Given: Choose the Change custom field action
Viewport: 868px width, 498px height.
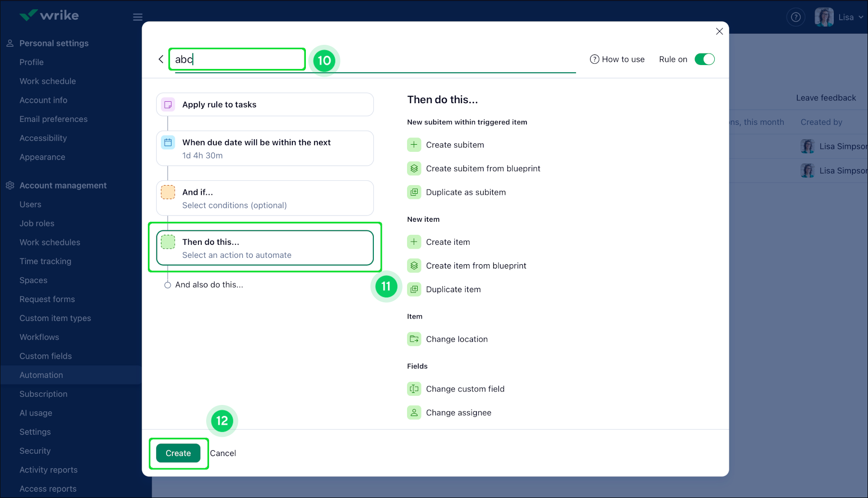Looking at the screenshot, I should (x=465, y=389).
